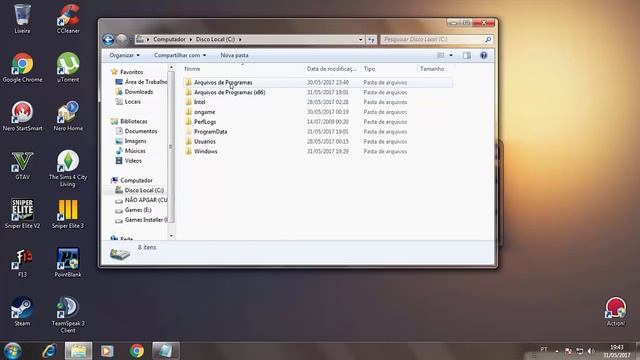The height and width of the screenshot is (360, 640).
Task: Click Disco Local (C:) in address bar
Action: pyautogui.click(x=215, y=40)
